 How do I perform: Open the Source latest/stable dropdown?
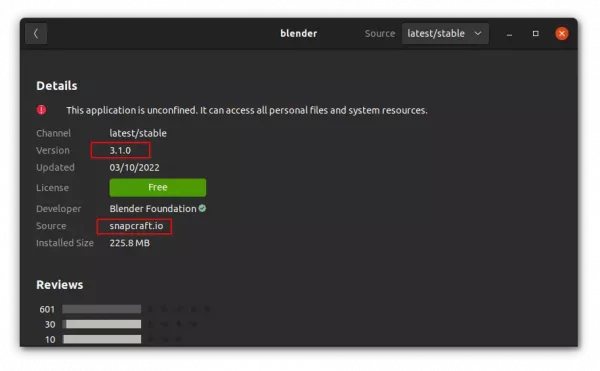(x=445, y=34)
